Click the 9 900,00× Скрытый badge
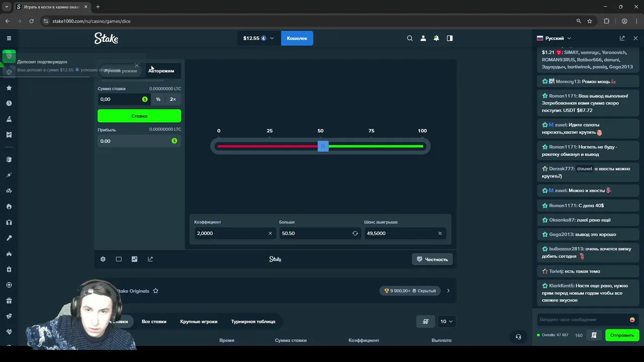Screen dimensions: 644x362 coord(411,291)
